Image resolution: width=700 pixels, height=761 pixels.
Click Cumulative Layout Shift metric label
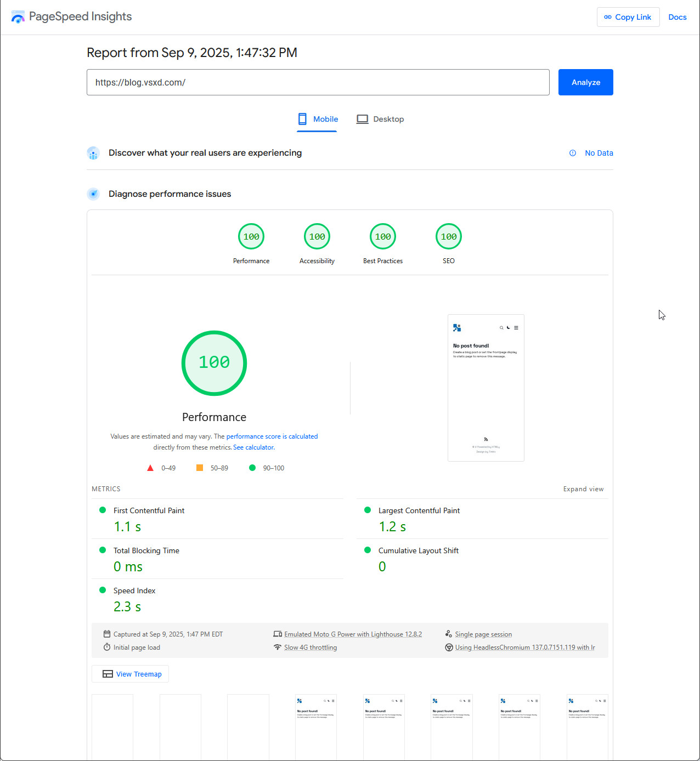coord(419,550)
